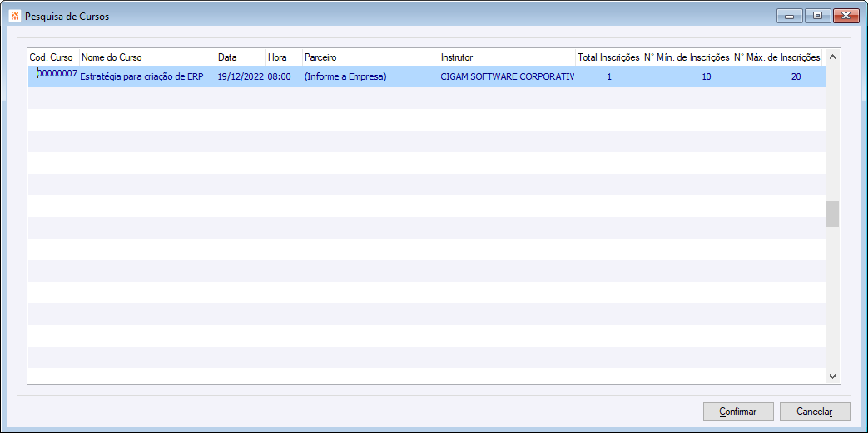Click the Data column header
This screenshot has height=434, width=868.
tap(241, 57)
